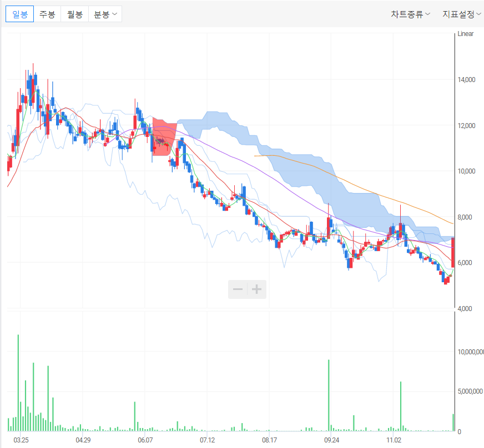Screen dimensions: 484x448
Task: Click the latest large red candlestick
Action: [453, 252]
